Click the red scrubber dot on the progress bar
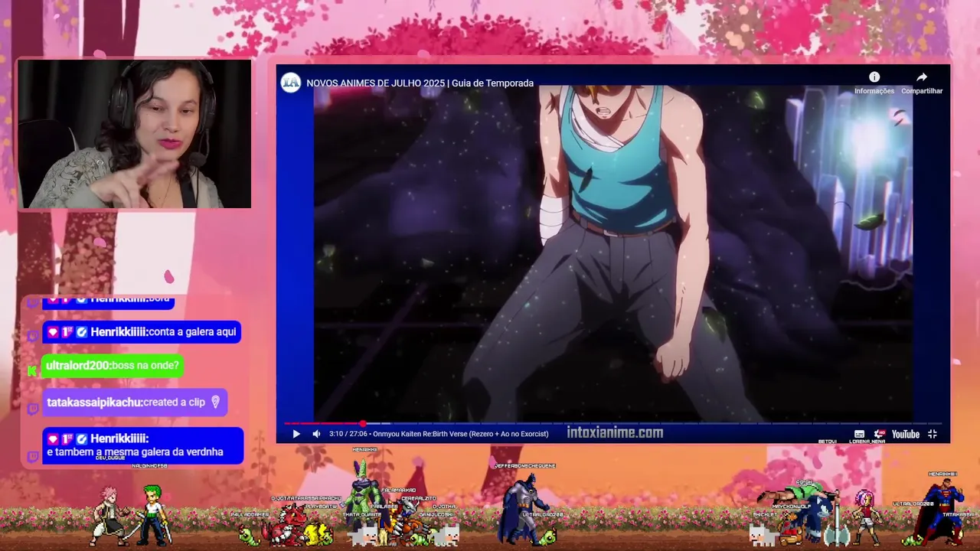 pyautogui.click(x=362, y=423)
